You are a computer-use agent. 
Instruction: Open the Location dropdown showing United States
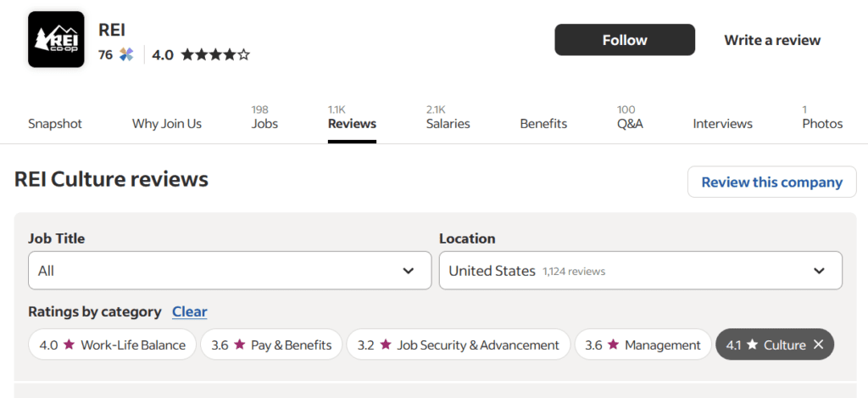point(641,271)
